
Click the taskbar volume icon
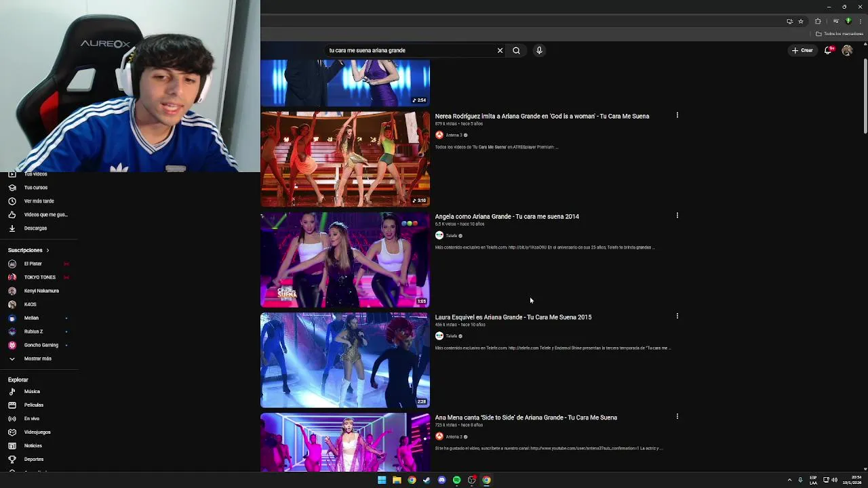click(834, 480)
